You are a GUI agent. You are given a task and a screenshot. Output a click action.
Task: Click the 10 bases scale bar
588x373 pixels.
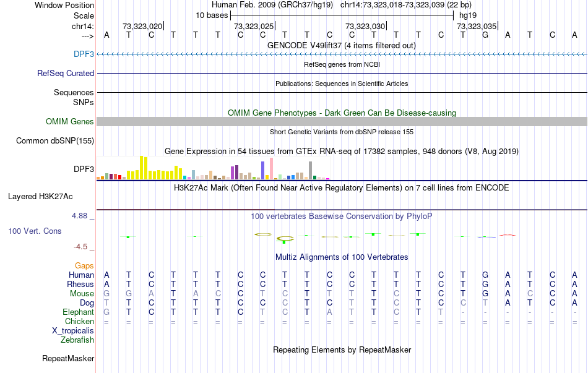point(342,15)
